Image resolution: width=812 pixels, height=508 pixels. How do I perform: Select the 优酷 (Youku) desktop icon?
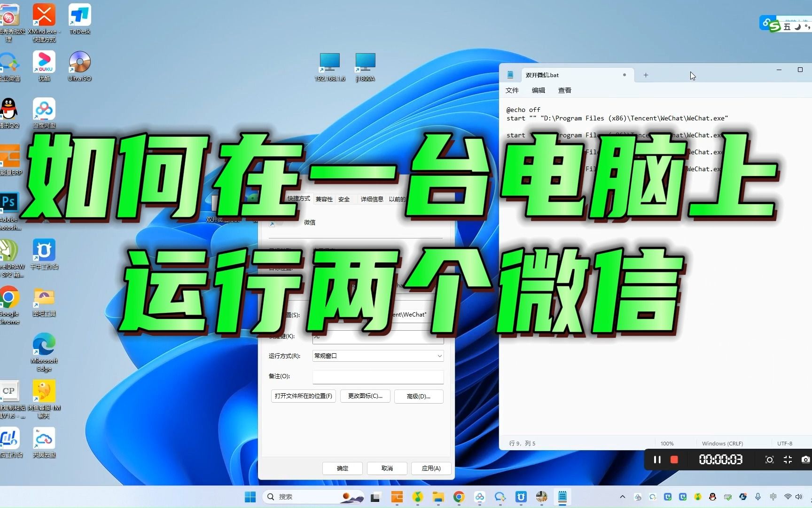pos(44,66)
